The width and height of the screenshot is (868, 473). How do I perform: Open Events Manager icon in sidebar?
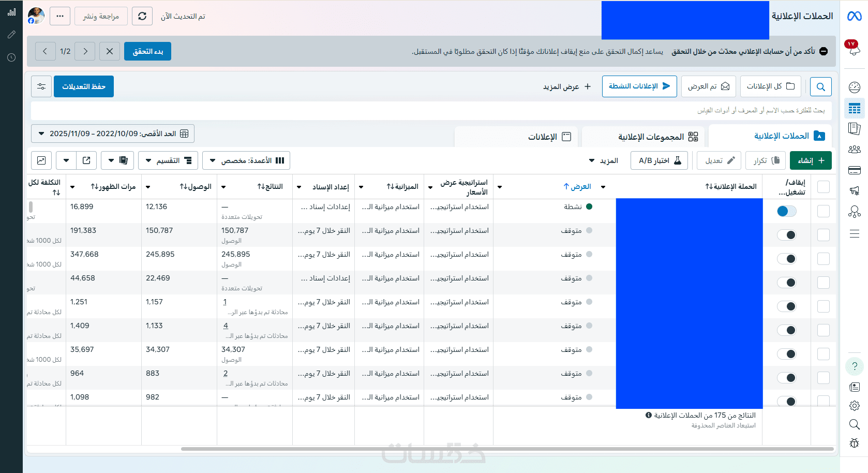[x=855, y=212]
